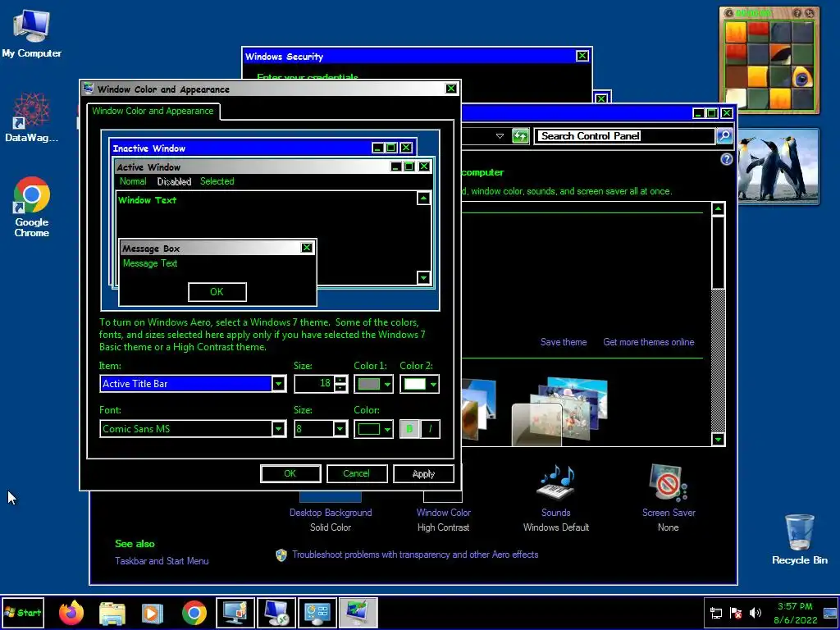
Task: Click the Chrome icon in the taskbar
Action: tap(194, 613)
